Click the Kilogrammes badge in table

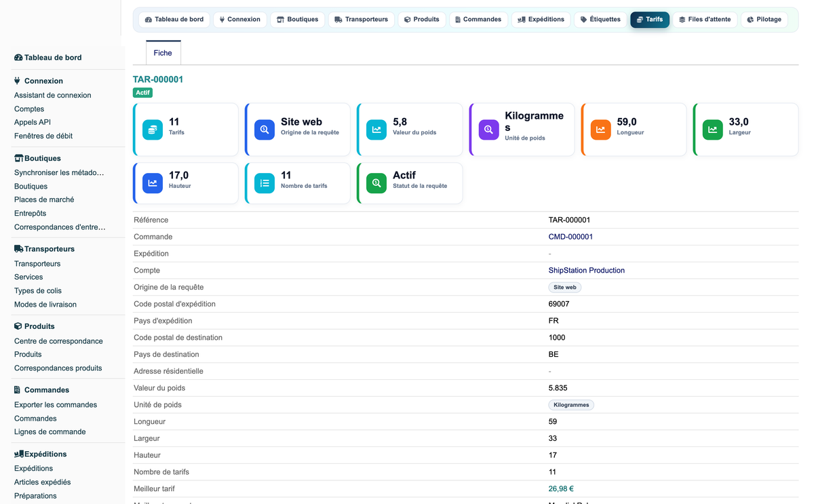click(571, 405)
